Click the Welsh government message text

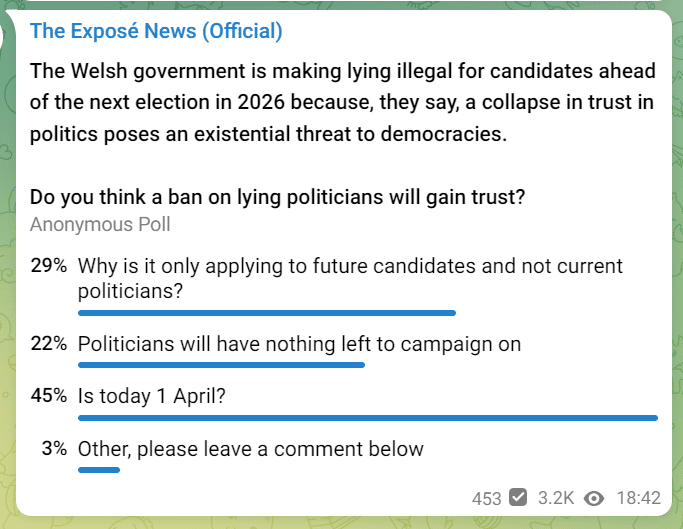(x=342, y=102)
